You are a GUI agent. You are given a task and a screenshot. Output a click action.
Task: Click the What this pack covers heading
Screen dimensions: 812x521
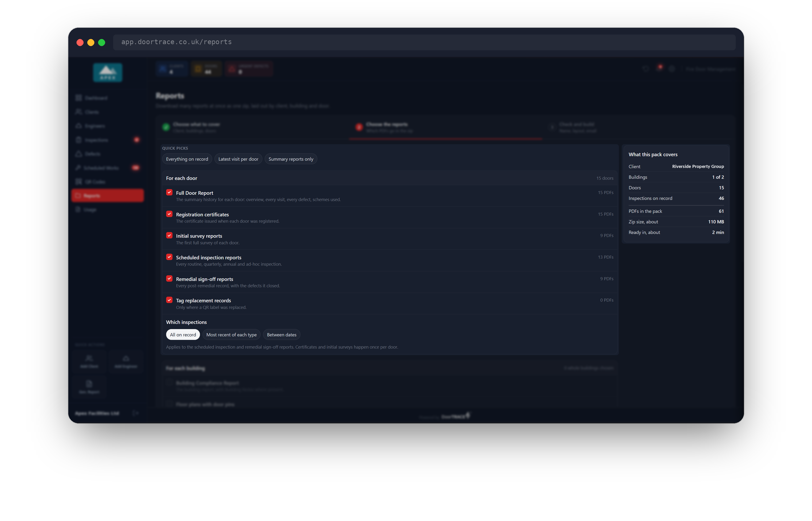[x=653, y=154]
